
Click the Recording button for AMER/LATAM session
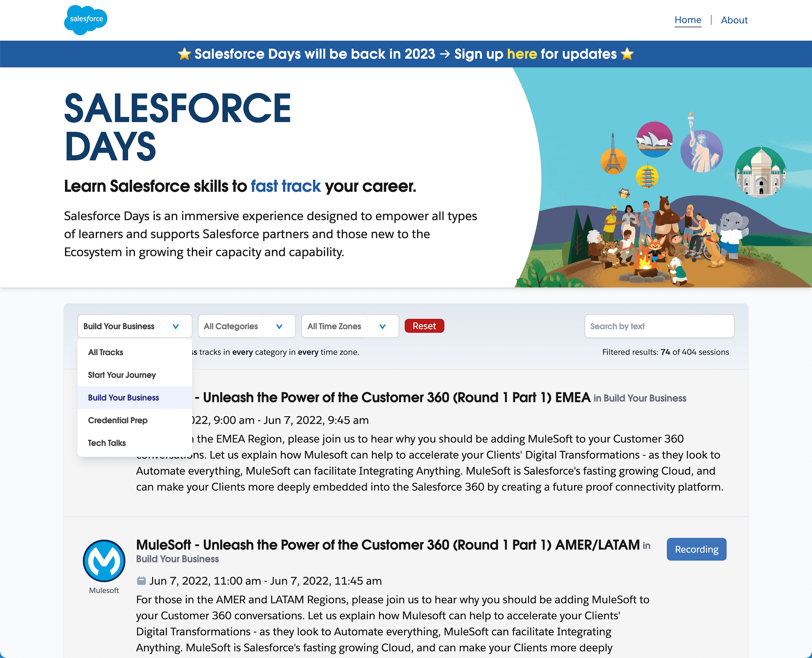click(x=696, y=549)
